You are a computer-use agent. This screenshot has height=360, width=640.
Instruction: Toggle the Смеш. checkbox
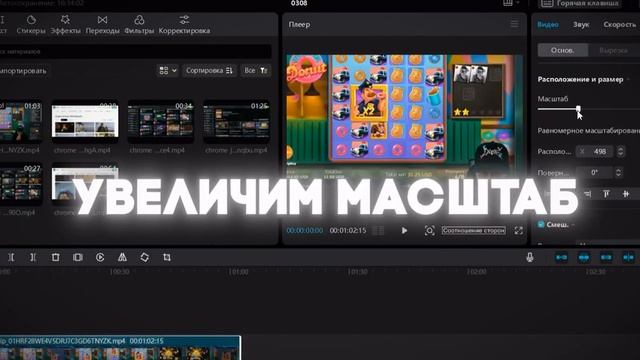[541, 224]
